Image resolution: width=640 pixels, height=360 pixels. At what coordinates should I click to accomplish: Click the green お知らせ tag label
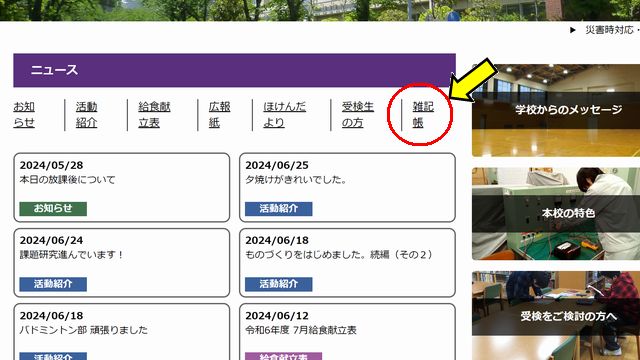point(53,209)
